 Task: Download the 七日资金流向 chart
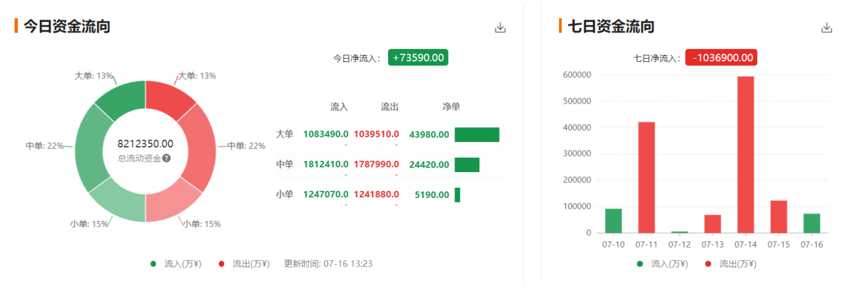(826, 27)
